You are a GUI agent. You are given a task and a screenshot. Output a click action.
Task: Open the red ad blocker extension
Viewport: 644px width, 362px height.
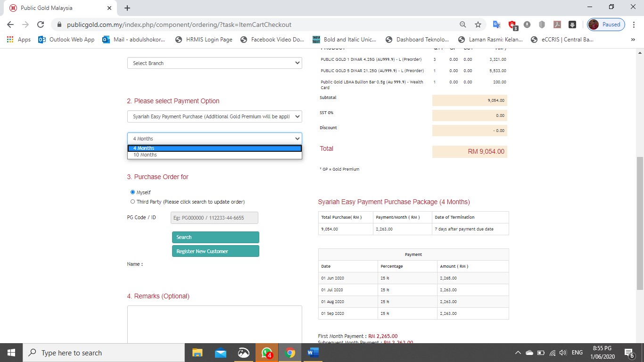tap(512, 25)
